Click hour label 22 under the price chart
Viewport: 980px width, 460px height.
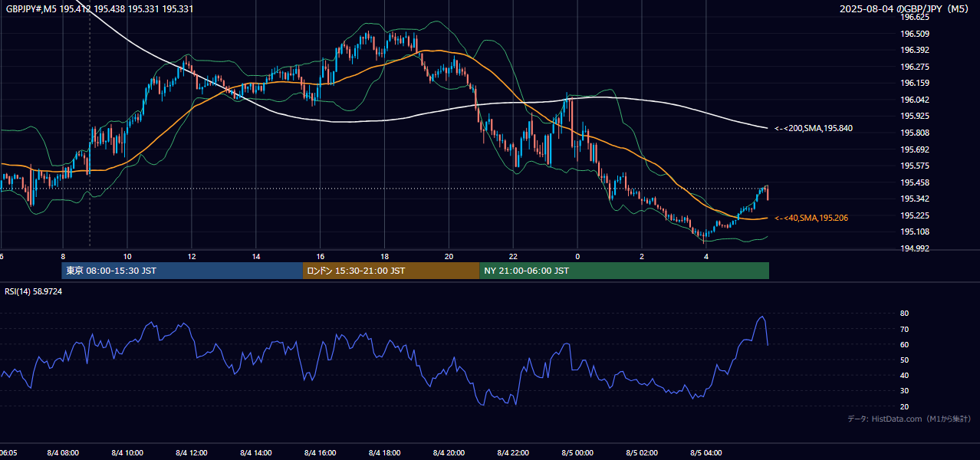coord(514,256)
